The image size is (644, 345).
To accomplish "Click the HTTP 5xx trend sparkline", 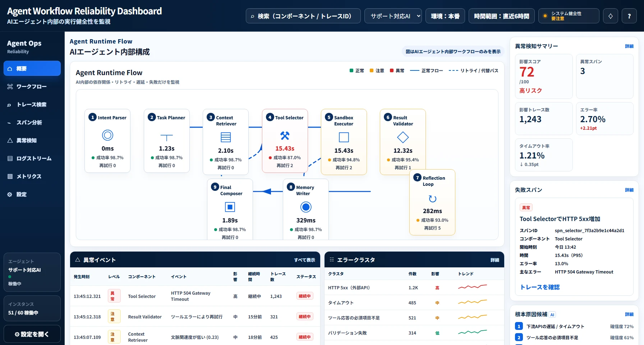I will 472,287.
